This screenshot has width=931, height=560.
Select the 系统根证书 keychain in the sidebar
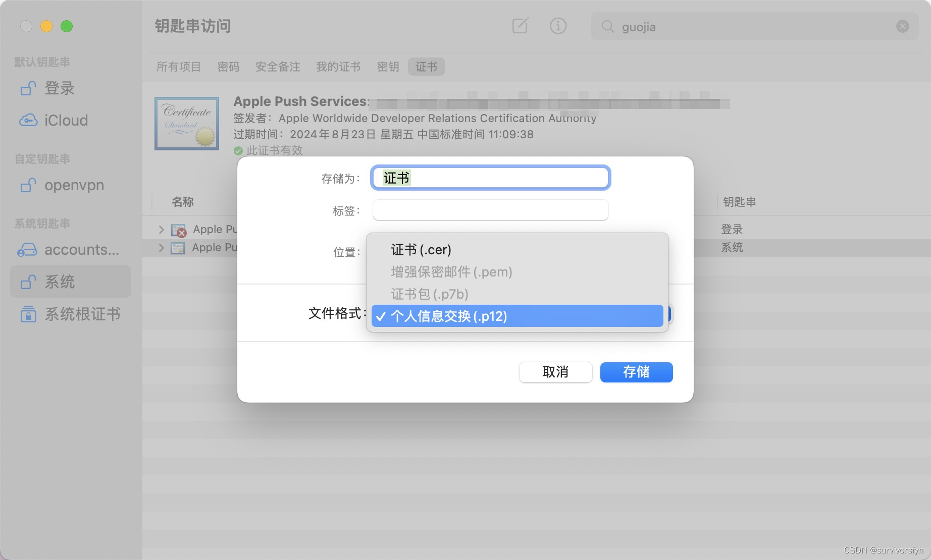coord(71,314)
